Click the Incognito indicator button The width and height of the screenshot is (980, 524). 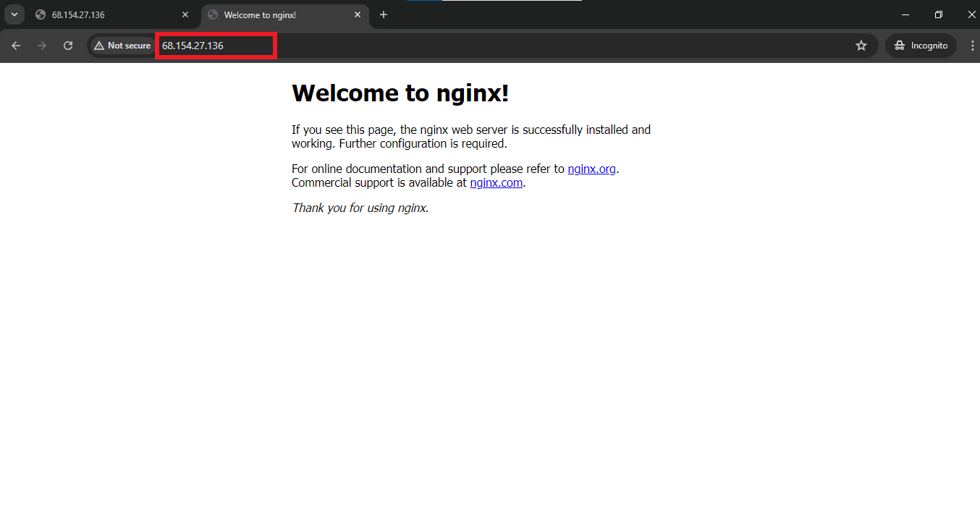tap(921, 46)
